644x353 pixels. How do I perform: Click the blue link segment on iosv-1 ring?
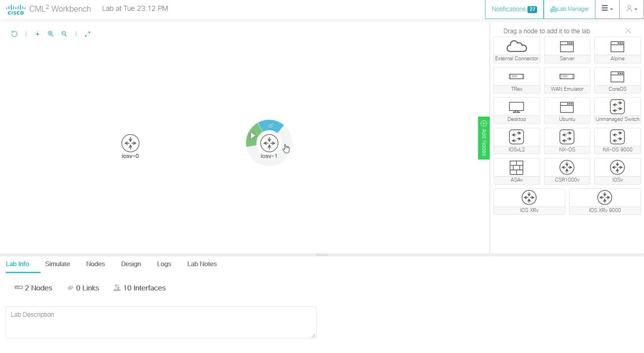coord(271,126)
